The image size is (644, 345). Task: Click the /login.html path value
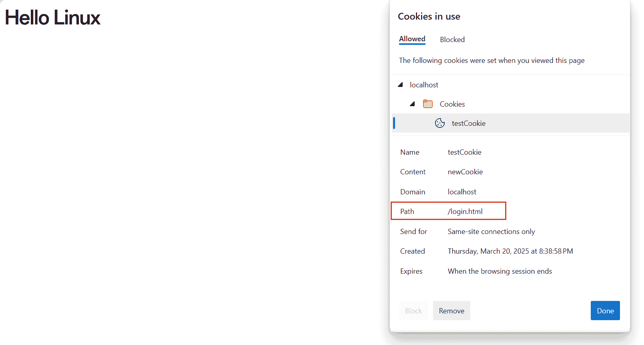point(465,212)
